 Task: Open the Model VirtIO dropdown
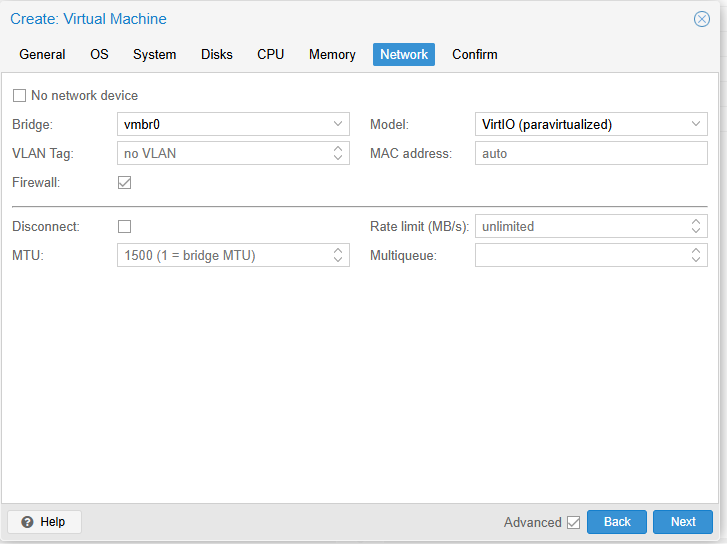[x=695, y=124]
